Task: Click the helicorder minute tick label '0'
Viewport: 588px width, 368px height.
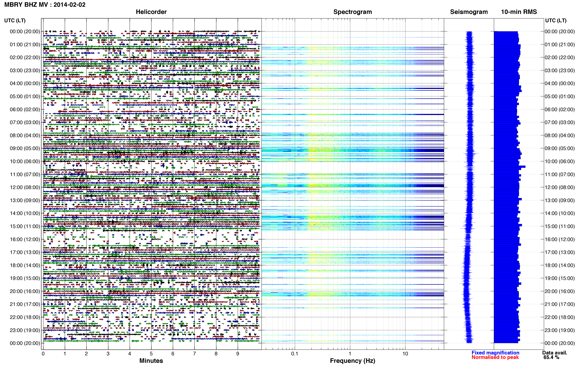Action: 43,354
